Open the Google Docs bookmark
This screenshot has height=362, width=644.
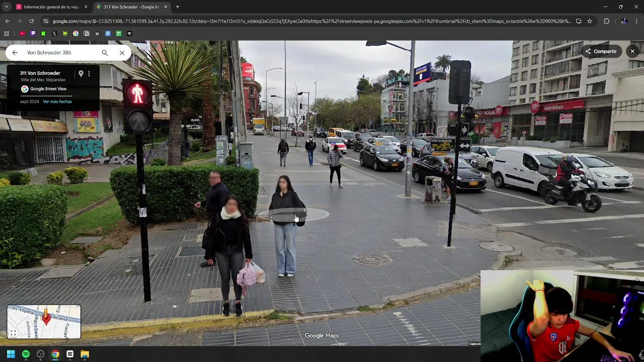[x=108, y=34]
